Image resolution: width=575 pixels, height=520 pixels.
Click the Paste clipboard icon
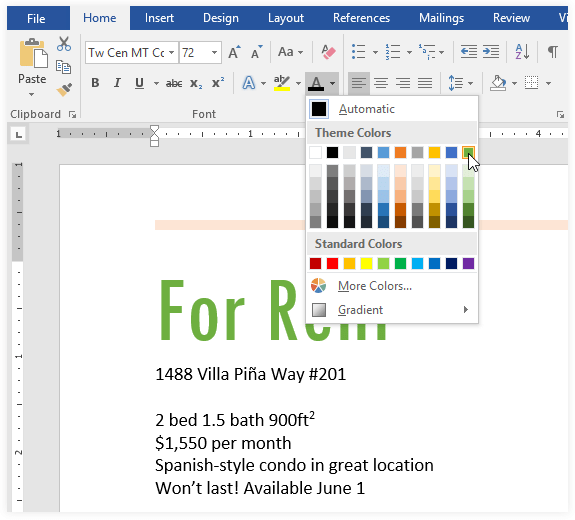click(x=33, y=54)
